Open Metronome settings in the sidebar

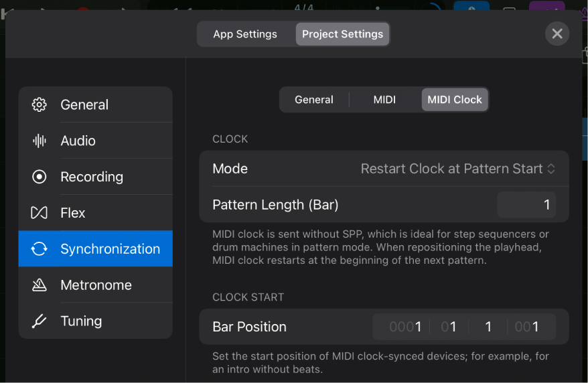pos(96,285)
